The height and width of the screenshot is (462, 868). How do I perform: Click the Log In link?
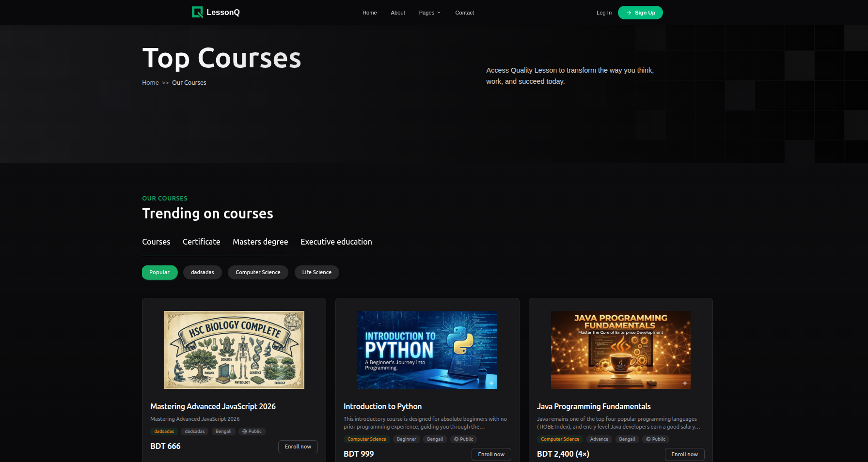[x=604, y=13]
